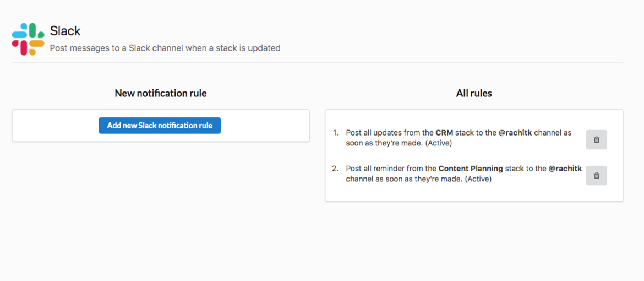
Task: Click 'Post all updates from the' text
Action: click(390, 133)
